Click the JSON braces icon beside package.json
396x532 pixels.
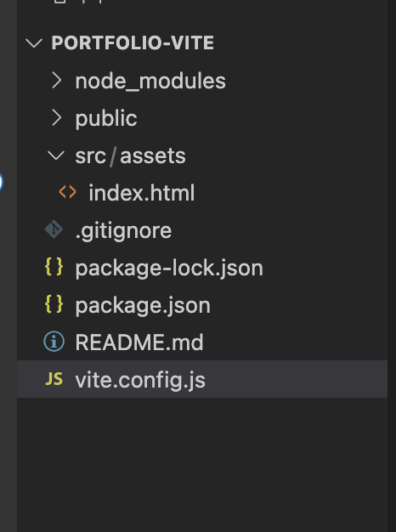[x=54, y=304]
